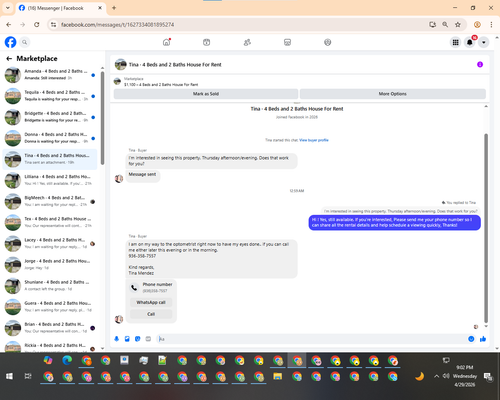
Task: Click the phone icon in the phone number card
Action: 134,288
